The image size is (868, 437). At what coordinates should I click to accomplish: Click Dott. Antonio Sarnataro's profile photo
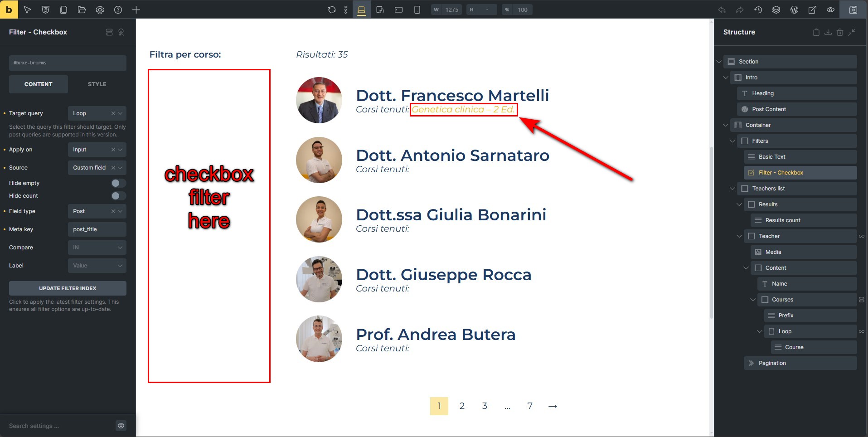319,160
